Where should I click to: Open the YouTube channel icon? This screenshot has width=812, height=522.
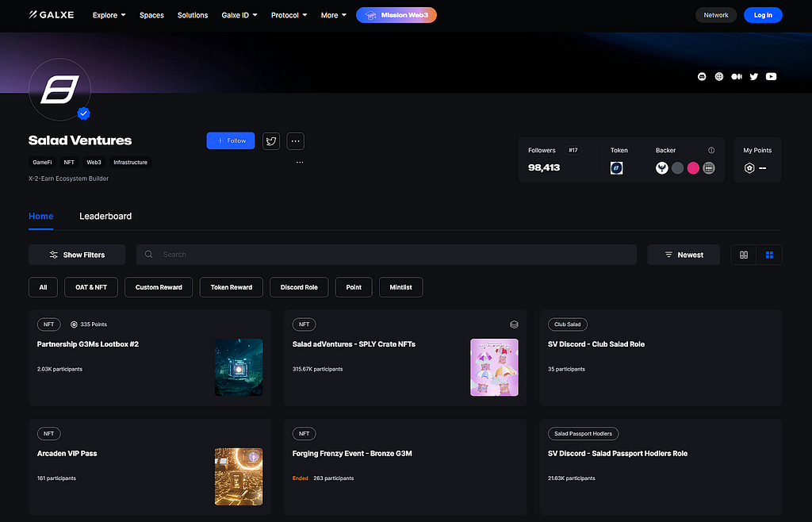(x=771, y=77)
